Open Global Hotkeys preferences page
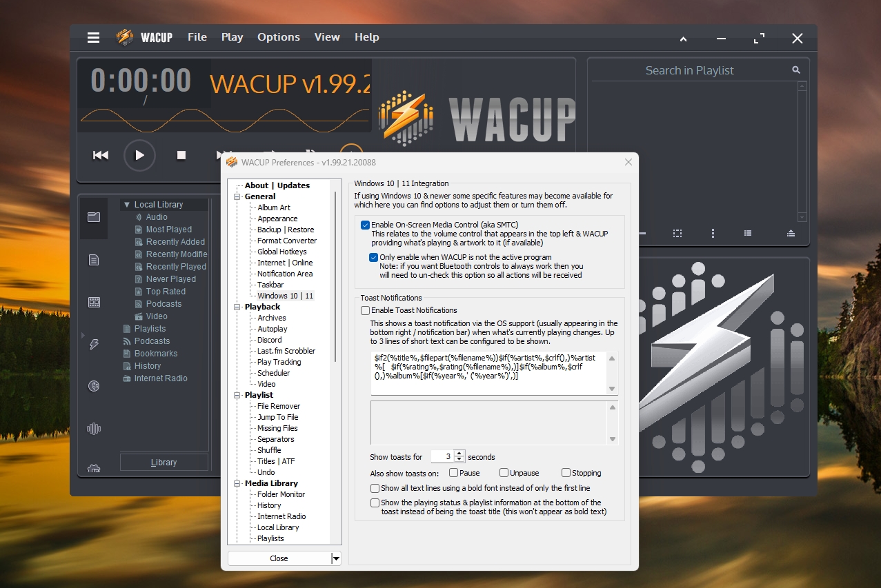This screenshot has height=588, width=881. [x=282, y=252]
